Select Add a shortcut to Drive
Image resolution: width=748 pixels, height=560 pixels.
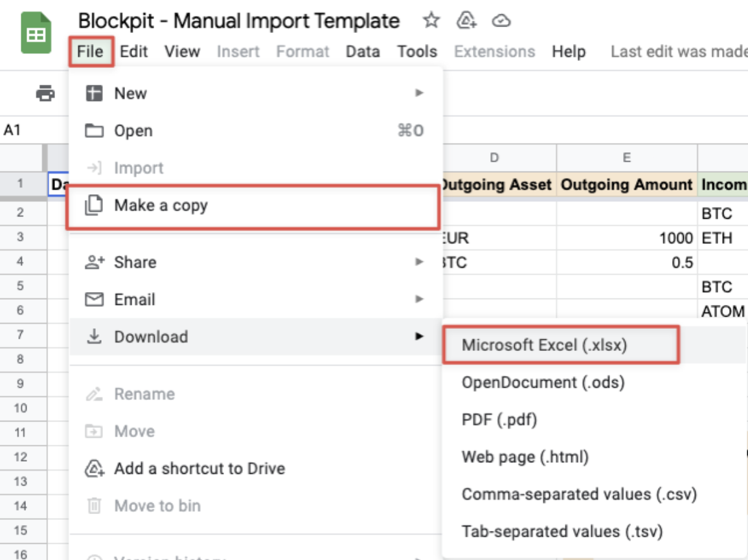pos(256,469)
